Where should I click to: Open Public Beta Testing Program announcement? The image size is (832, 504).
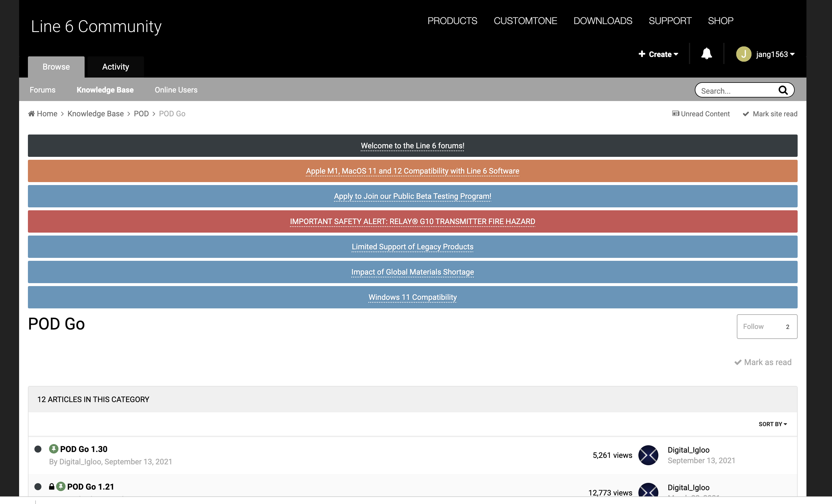412,196
